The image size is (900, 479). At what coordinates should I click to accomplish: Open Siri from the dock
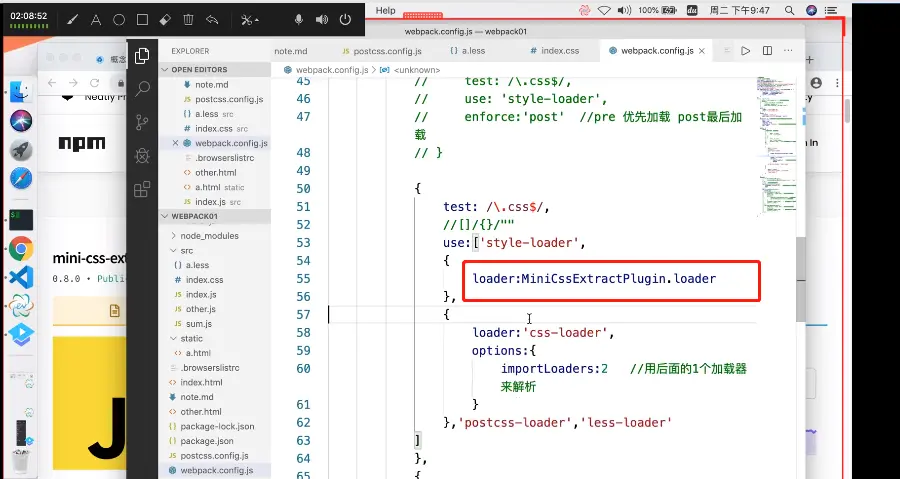click(21, 121)
